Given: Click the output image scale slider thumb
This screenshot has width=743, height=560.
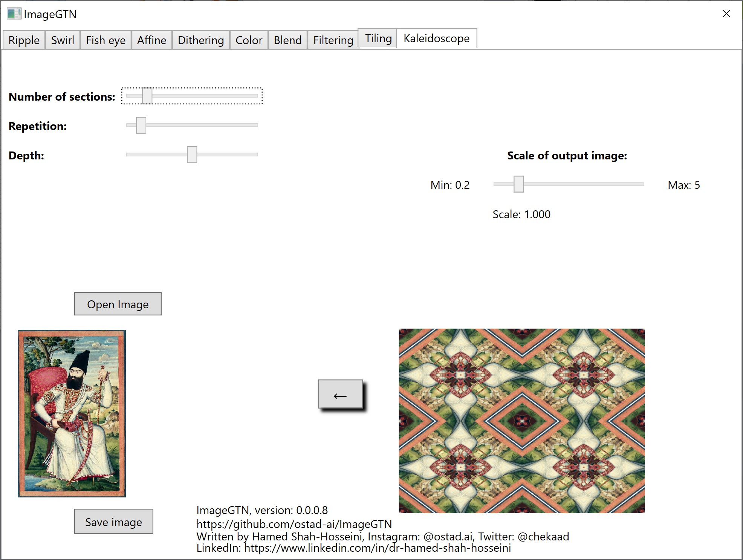Looking at the screenshot, I should point(518,184).
